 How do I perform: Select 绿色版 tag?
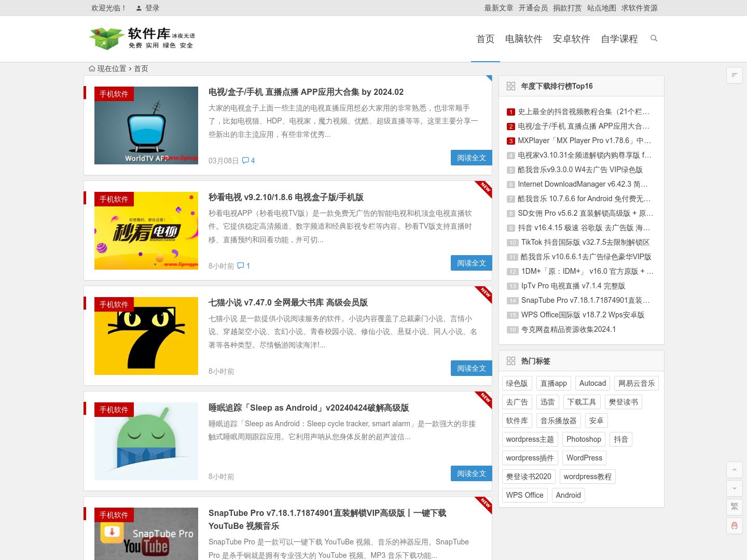click(517, 383)
